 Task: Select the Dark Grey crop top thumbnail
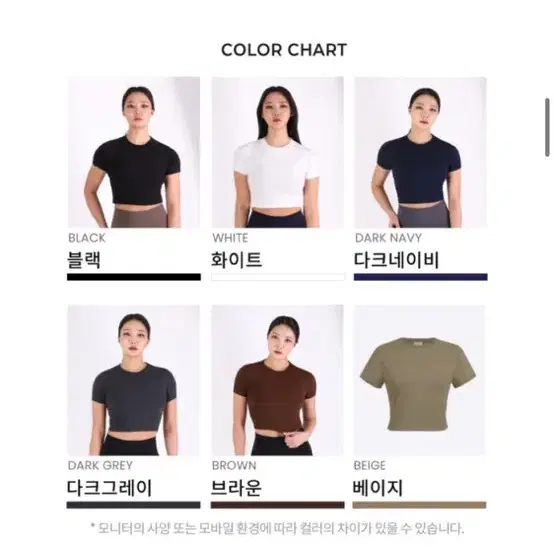click(134, 381)
